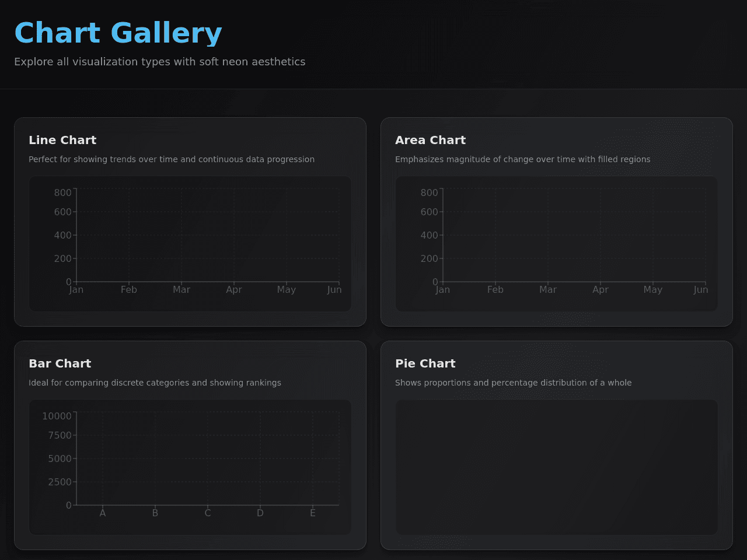Screen dimensions: 747x560
Task: Click the 'Apr' label in Area Chart
Action: 601,289
